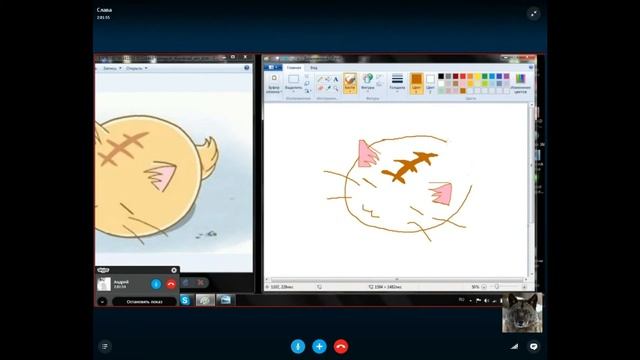Switch to the Главная tab in Paint
Image resolution: width=640 pixels, height=360 pixels.
[x=294, y=68]
